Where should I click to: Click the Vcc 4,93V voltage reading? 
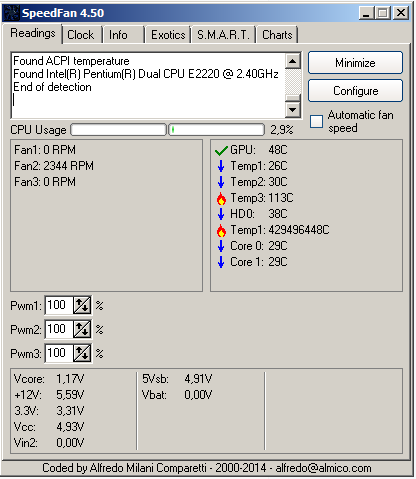click(x=49, y=427)
